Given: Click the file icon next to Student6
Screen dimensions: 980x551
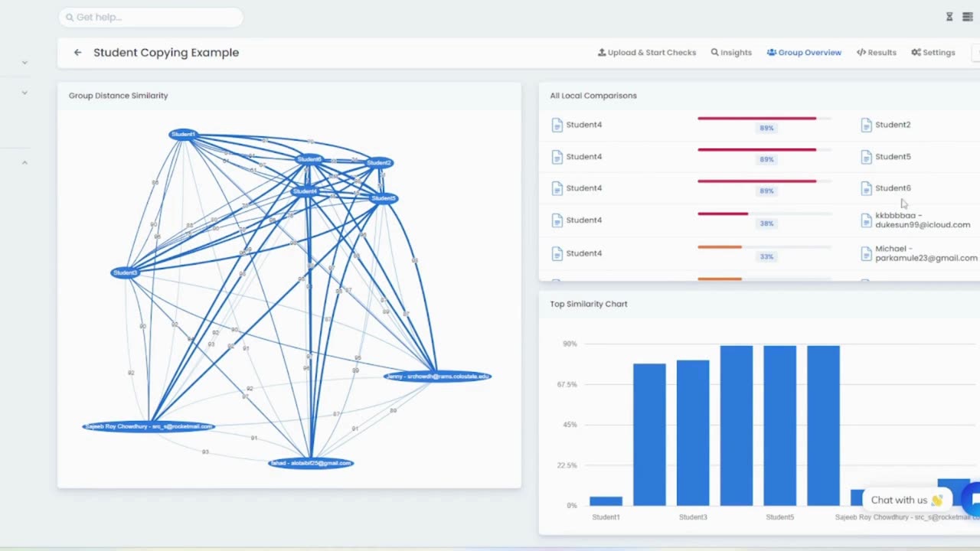Looking at the screenshot, I should click(866, 188).
